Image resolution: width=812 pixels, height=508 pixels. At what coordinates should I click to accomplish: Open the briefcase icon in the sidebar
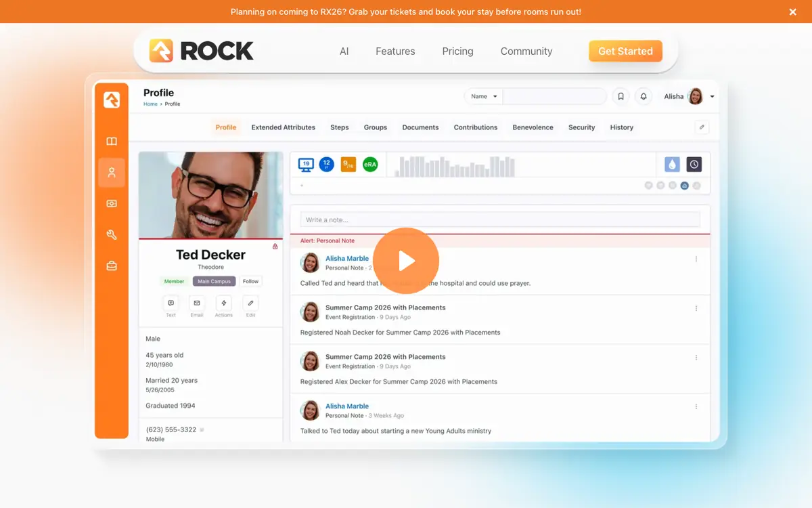(112, 266)
